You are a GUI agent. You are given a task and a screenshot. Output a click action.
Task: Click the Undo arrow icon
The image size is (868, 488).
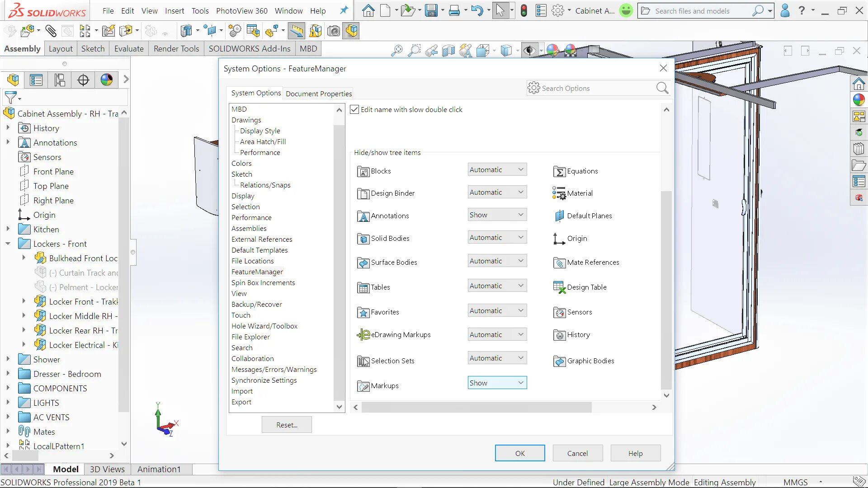tap(476, 10)
